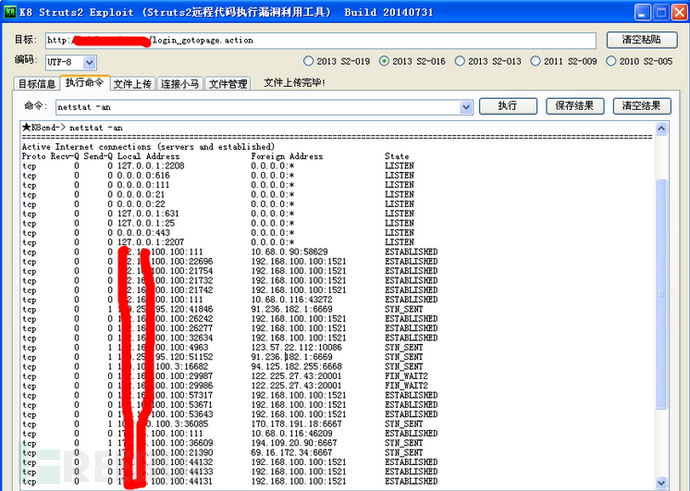
Task: Click local address 127.0.0.1:2207
Action: 151,242
